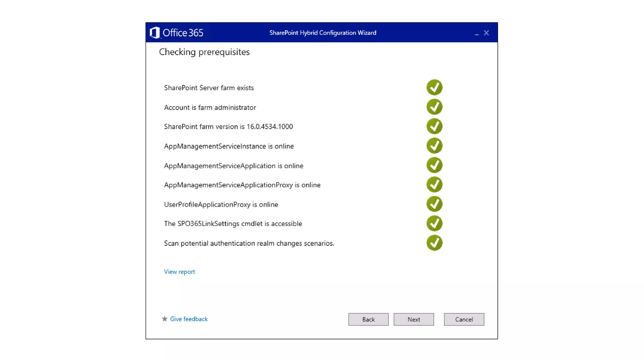Minimize the wizard window

[476, 33]
